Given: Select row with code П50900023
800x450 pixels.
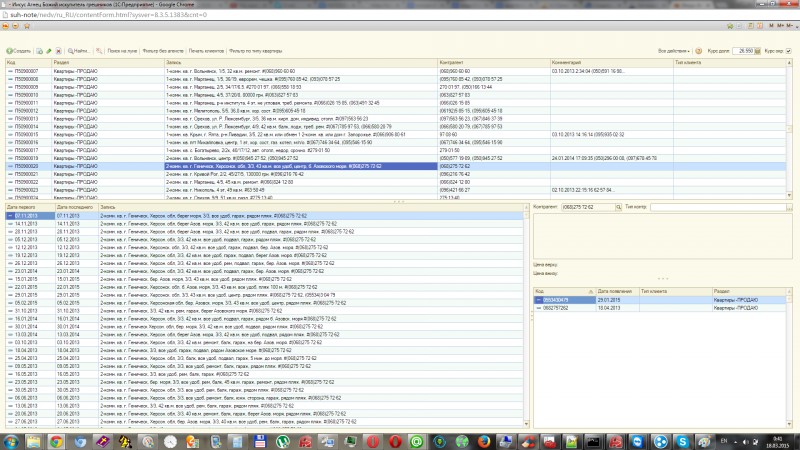Looking at the screenshot, I should pos(395,190).
